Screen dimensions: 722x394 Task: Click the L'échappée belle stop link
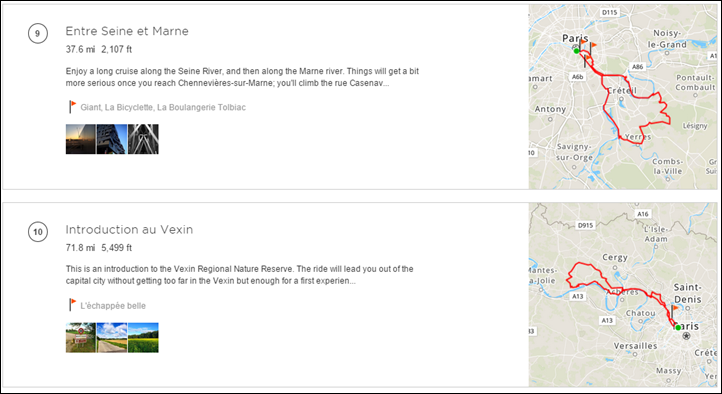click(113, 306)
